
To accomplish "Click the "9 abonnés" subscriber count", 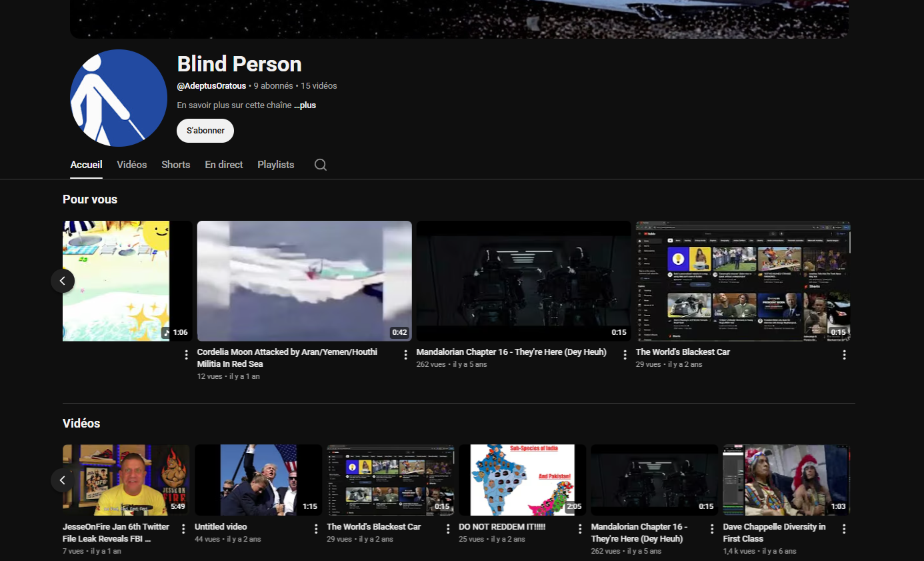I will (x=273, y=86).
